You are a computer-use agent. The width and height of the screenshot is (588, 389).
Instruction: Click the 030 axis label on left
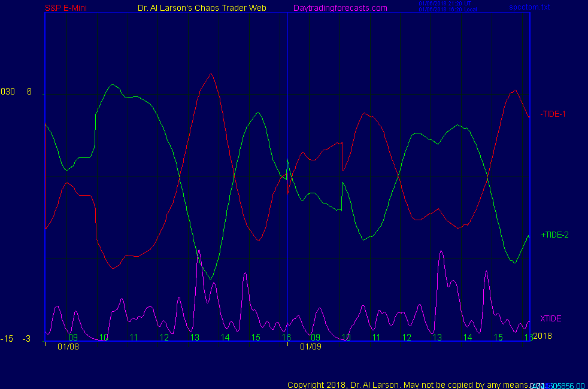coord(8,92)
